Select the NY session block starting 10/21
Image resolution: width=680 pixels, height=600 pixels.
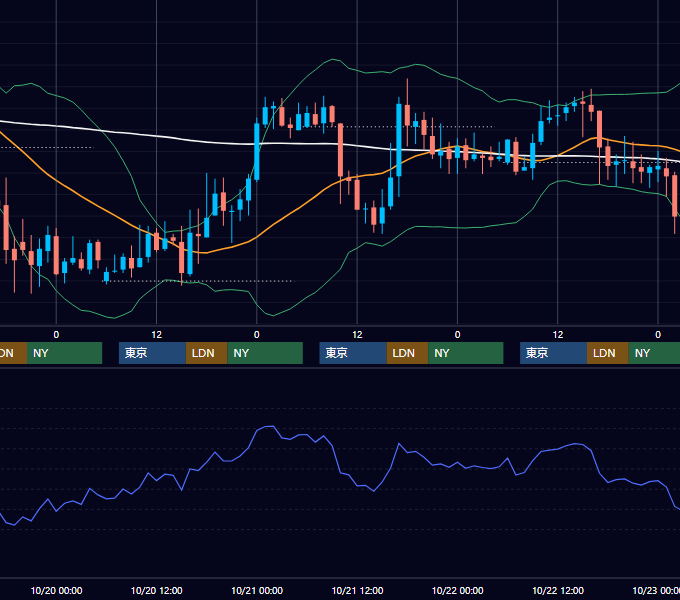pyautogui.click(x=466, y=353)
